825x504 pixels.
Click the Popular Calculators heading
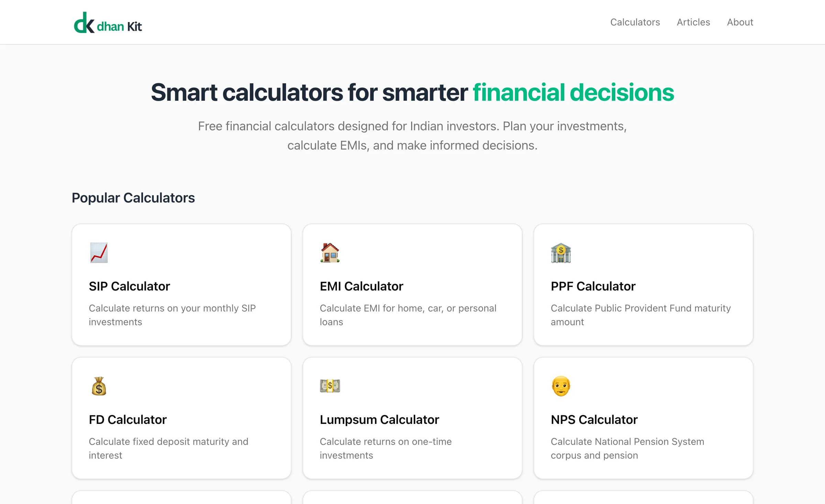(x=133, y=198)
